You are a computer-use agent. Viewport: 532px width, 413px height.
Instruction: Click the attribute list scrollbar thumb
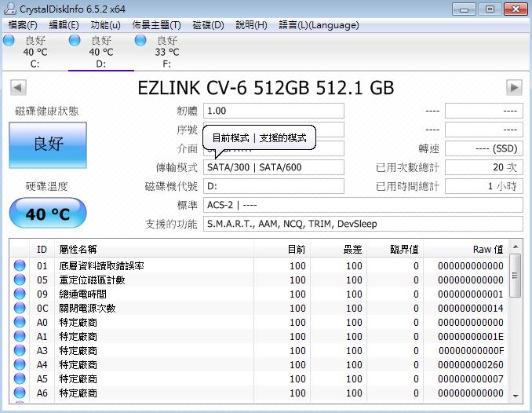[516, 276]
